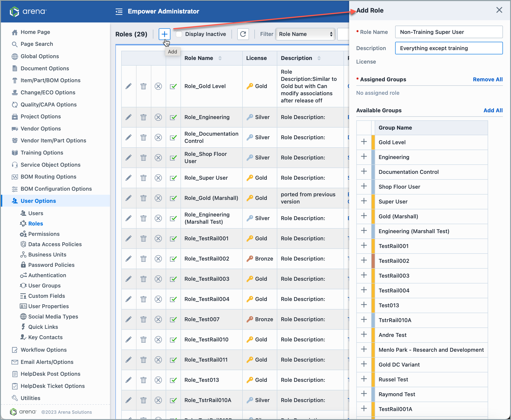Open User Groups under User Options
Screen dimensions: 511x420
pyautogui.click(x=44, y=285)
